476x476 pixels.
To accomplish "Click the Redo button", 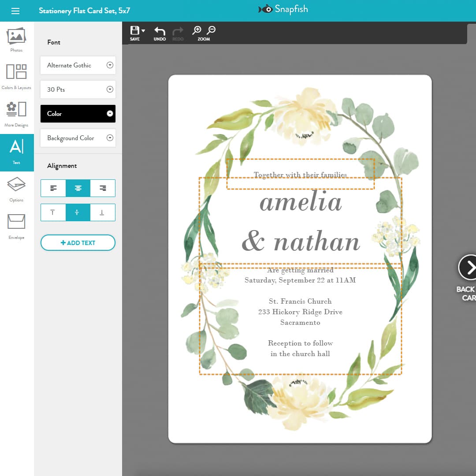I will pos(178,31).
